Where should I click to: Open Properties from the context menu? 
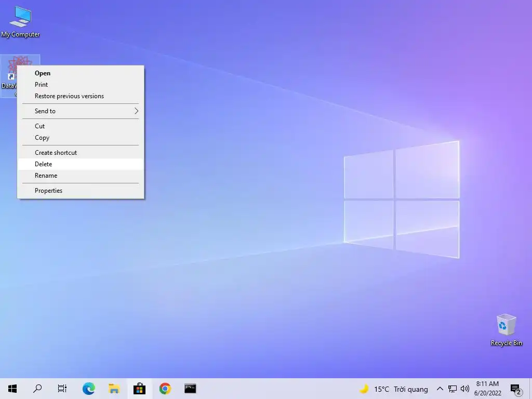point(81,191)
